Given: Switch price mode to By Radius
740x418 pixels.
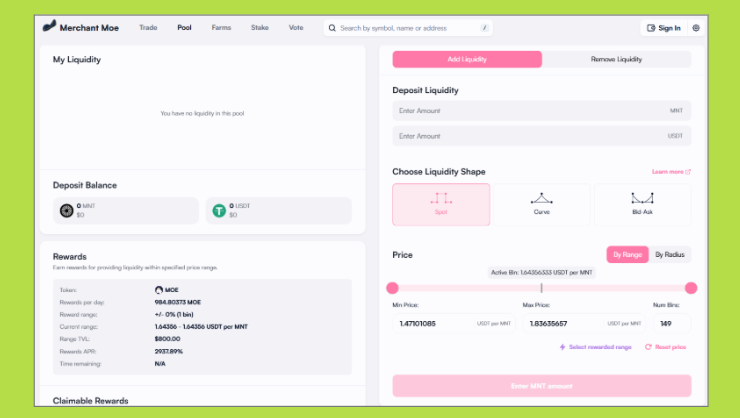Looking at the screenshot, I should (x=670, y=255).
